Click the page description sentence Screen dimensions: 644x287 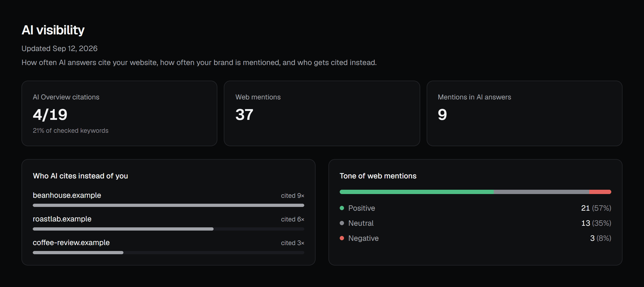pos(199,62)
